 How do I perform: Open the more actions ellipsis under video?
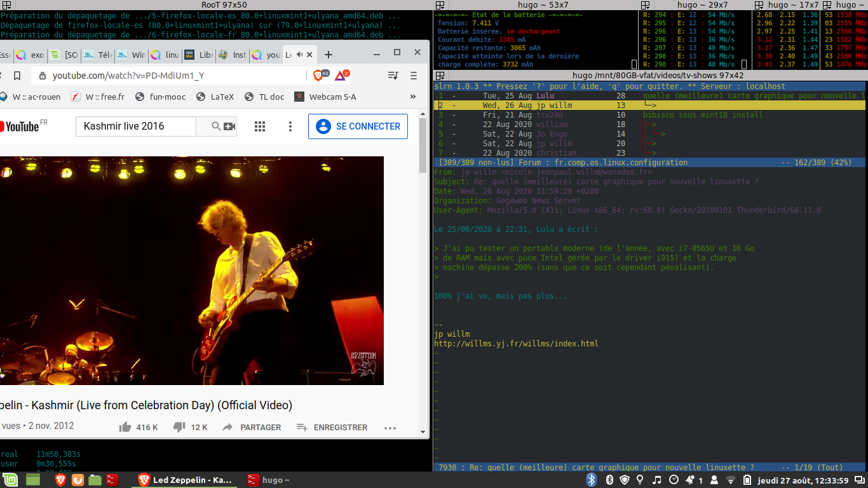point(390,428)
